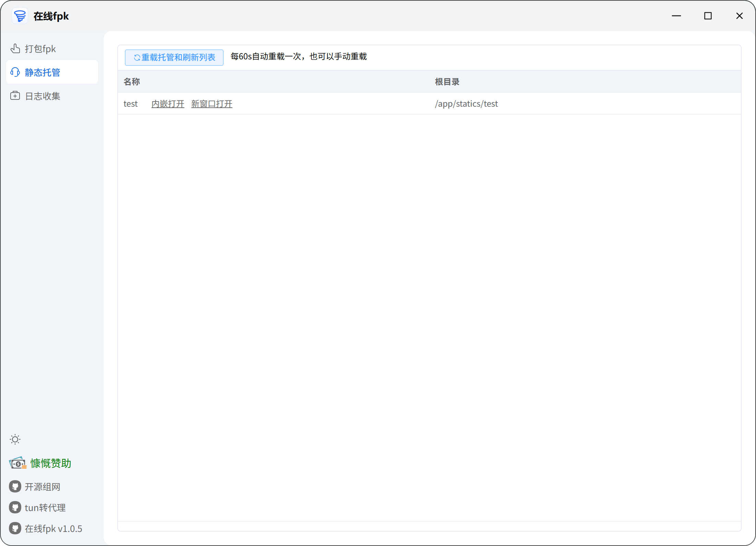Open test using 新窗口打开 link

pyautogui.click(x=211, y=104)
